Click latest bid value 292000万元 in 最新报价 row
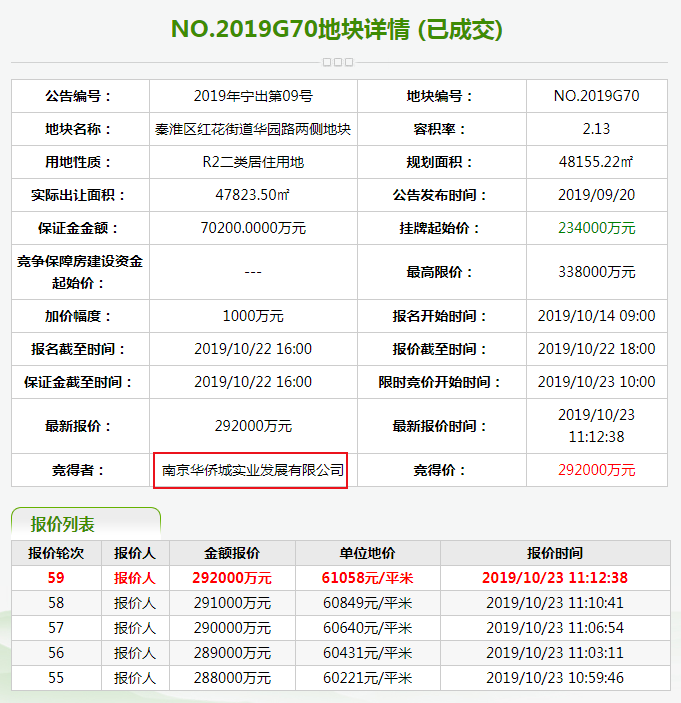 coord(253,426)
